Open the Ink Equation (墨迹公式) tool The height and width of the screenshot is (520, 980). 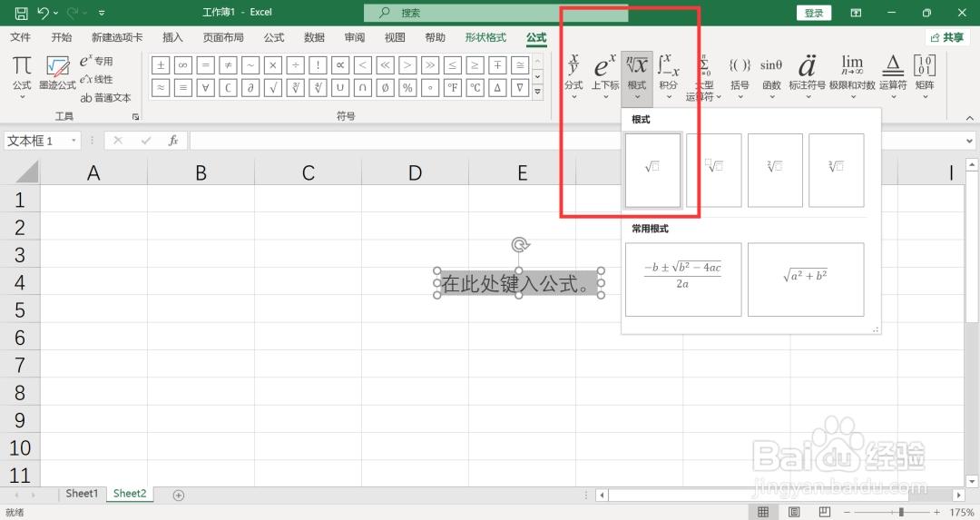pos(57,73)
